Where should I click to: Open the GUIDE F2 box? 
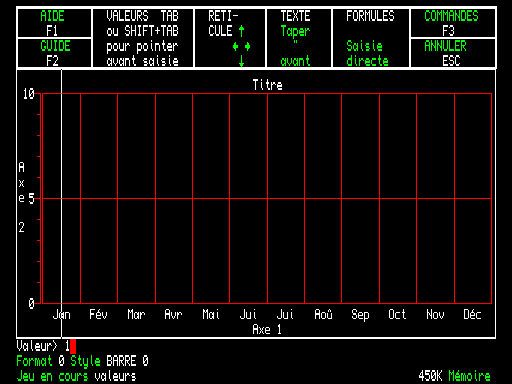coord(54,53)
